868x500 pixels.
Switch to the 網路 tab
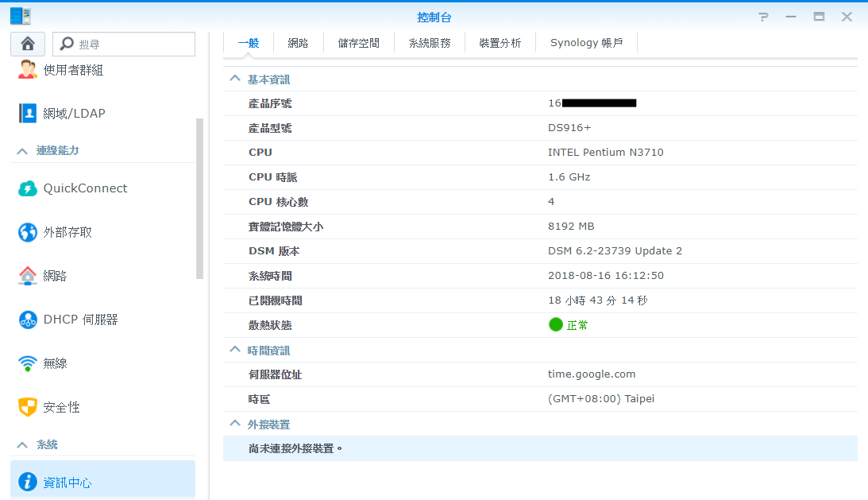click(298, 43)
